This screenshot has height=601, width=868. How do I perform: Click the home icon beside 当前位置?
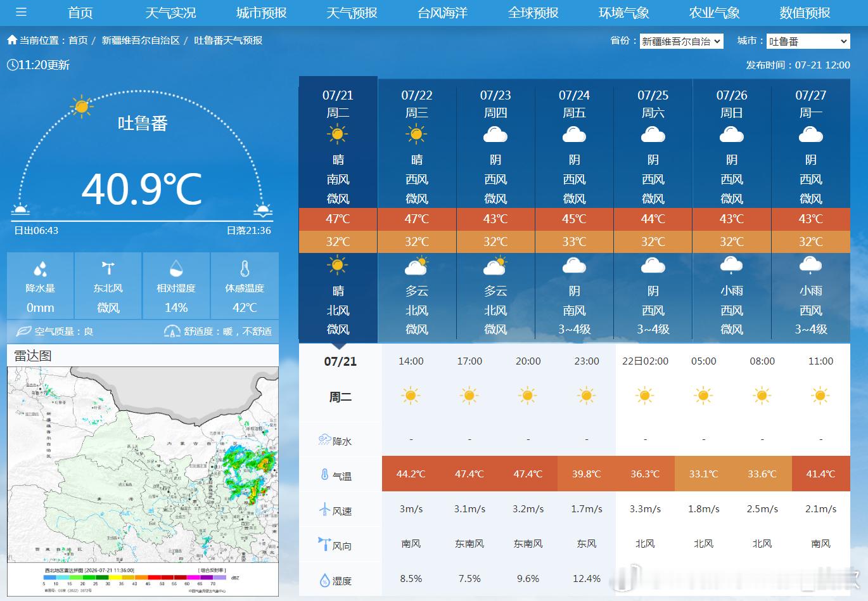[x=12, y=40]
